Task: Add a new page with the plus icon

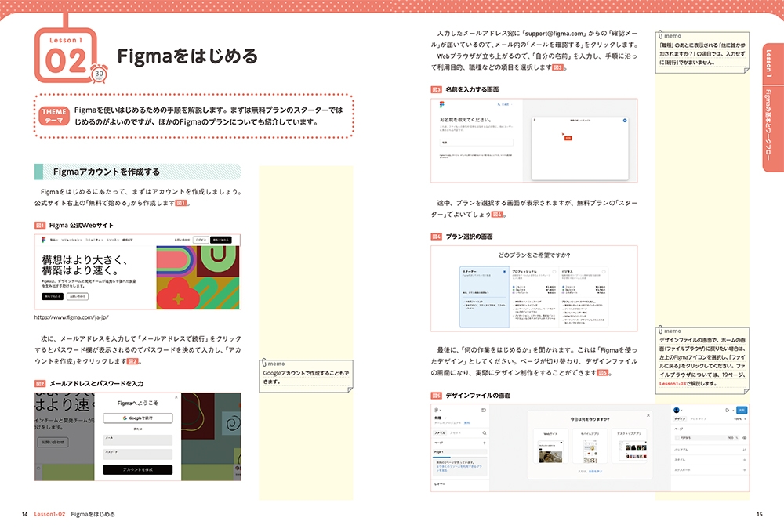Action: click(x=484, y=443)
